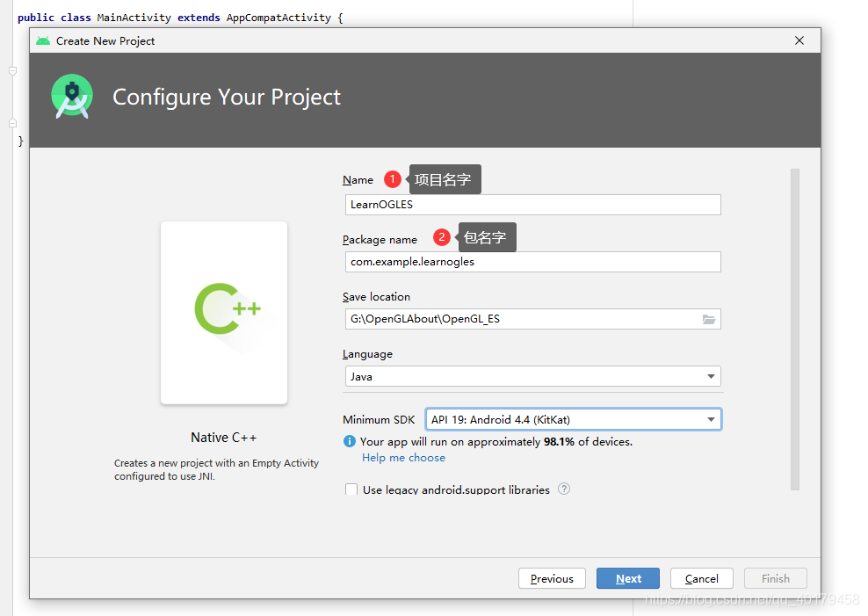The width and height of the screenshot is (868, 616).
Task: Click 'Configure Your Project' heading text
Action: coord(227,97)
